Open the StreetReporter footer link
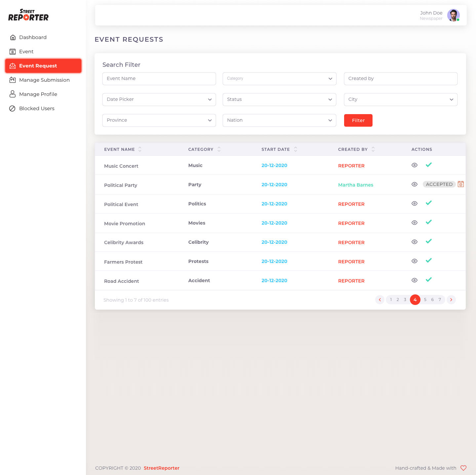The image size is (476, 475). [162, 468]
